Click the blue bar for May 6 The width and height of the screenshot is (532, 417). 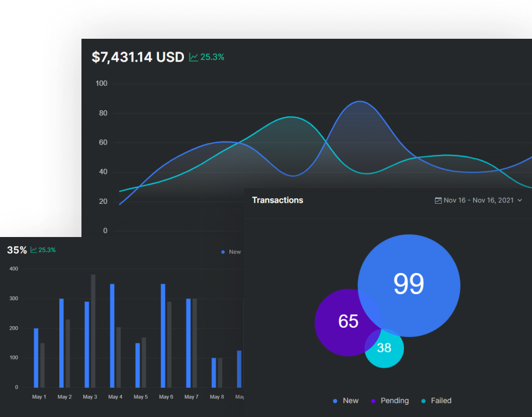coord(163,336)
